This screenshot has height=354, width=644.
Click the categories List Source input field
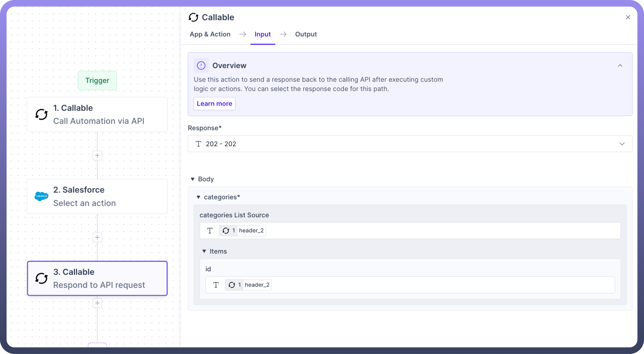coord(425,231)
